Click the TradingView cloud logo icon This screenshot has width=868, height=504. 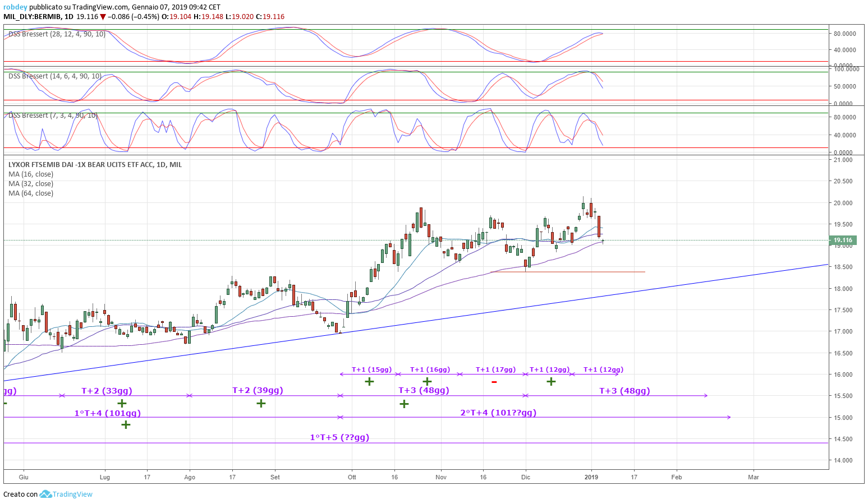point(45,494)
